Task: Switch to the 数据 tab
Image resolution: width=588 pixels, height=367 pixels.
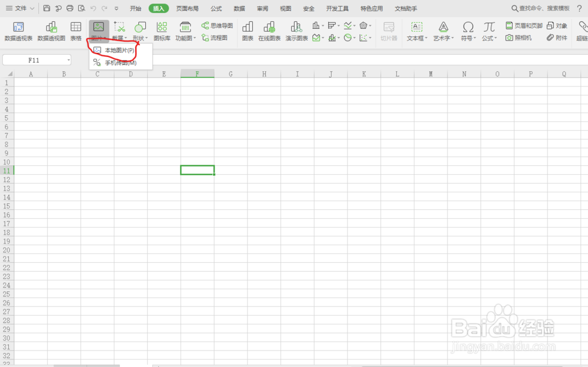Action: coord(239,8)
